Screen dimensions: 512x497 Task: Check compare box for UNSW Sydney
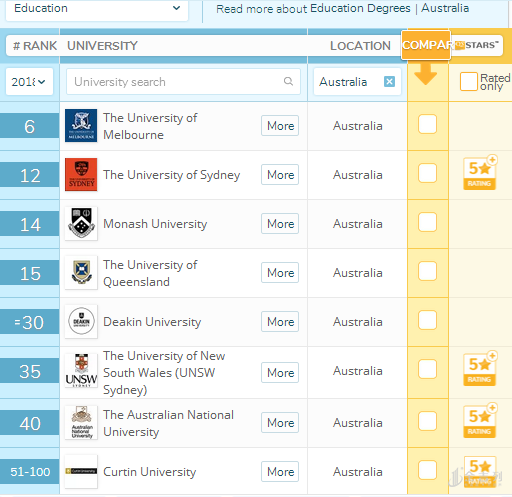tap(427, 369)
